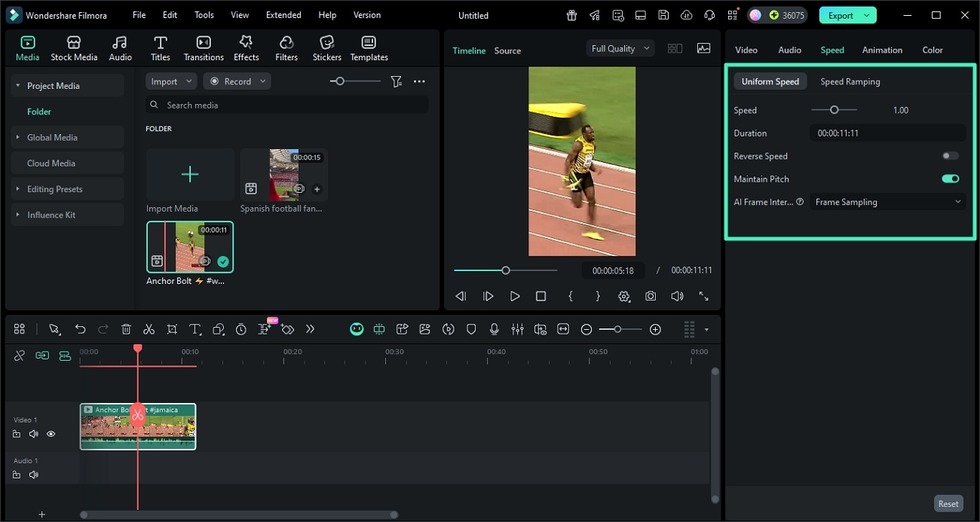
Task: Select the Titles panel icon
Action: [x=160, y=47]
